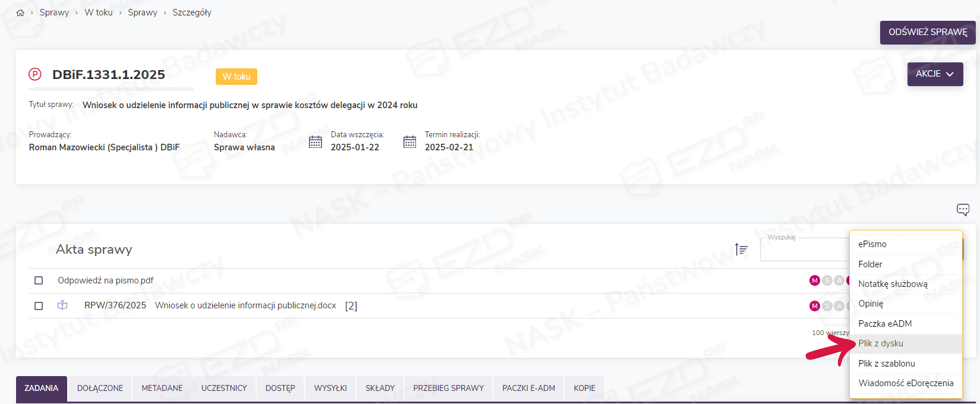Click the home icon in breadcrumb
Image resolution: width=980 pixels, height=404 pixels.
20,12
